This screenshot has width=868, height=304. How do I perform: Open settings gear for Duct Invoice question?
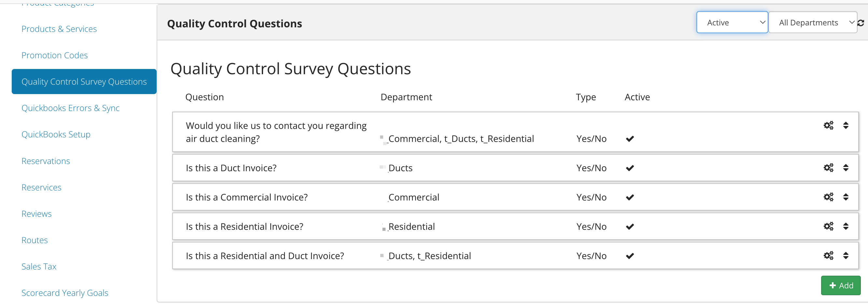(x=828, y=168)
